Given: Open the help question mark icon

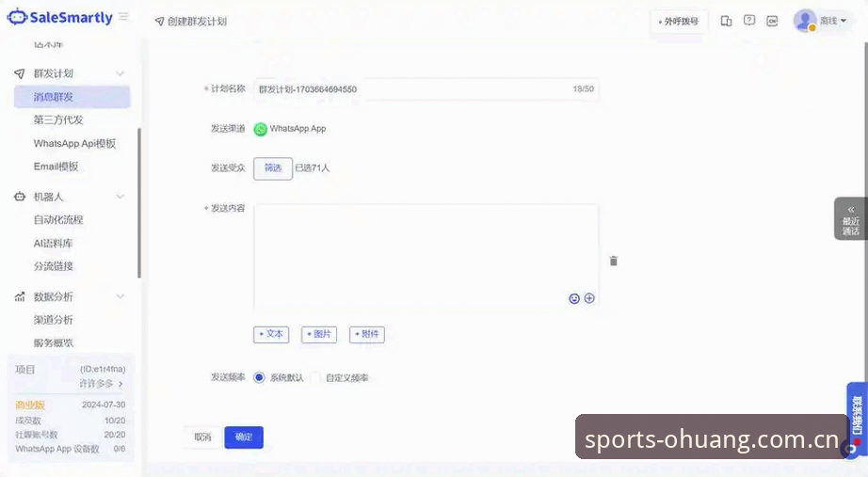Looking at the screenshot, I should tap(749, 21).
